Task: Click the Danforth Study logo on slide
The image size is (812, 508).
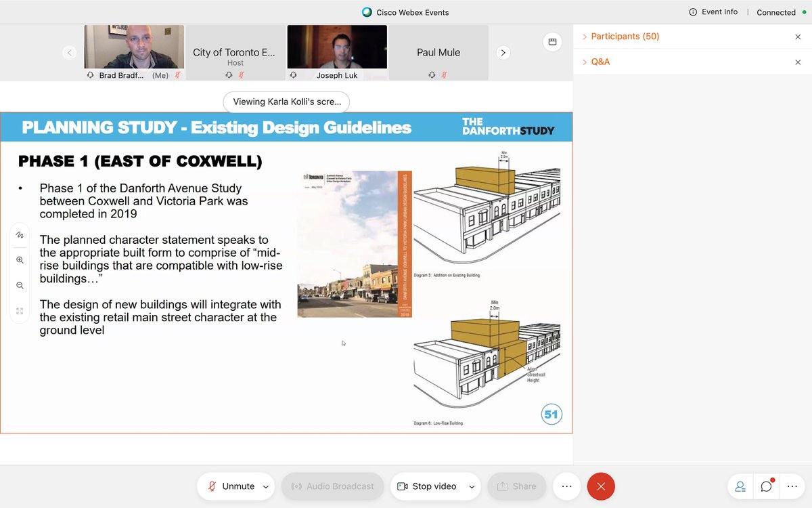Action: tap(507, 127)
